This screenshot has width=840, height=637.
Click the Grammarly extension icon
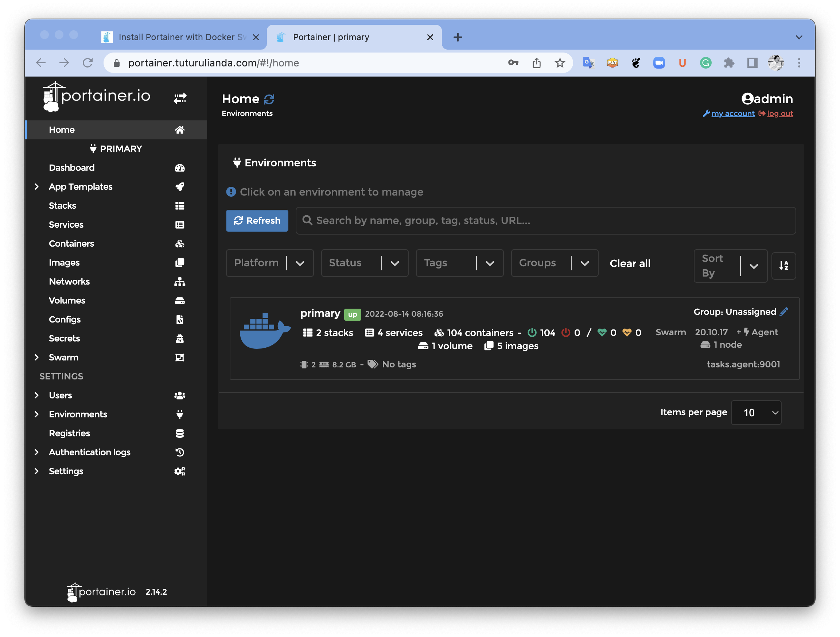(705, 63)
